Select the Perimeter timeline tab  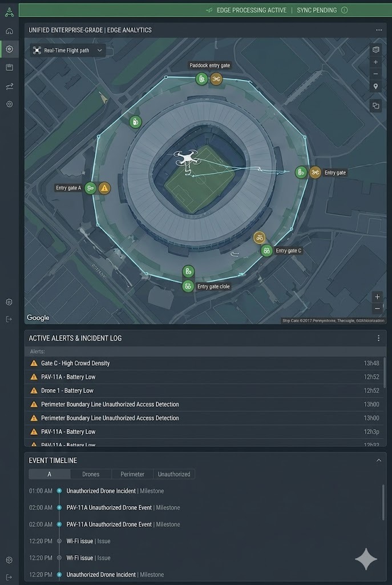click(132, 474)
